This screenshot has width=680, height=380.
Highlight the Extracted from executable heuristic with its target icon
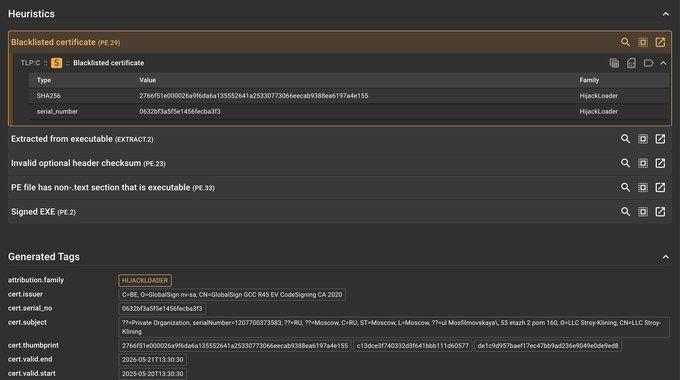(x=643, y=139)
